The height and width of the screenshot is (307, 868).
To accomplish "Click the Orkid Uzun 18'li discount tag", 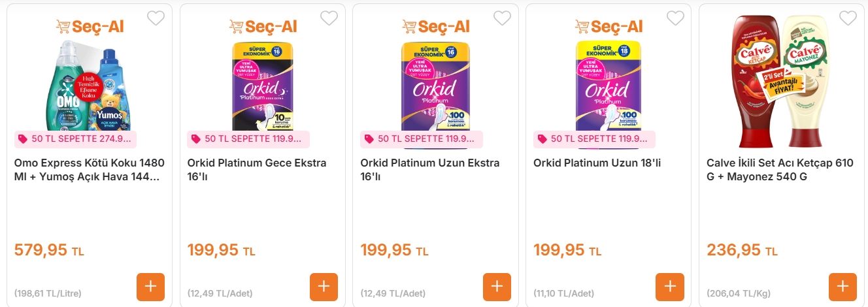I will point(594,139).
